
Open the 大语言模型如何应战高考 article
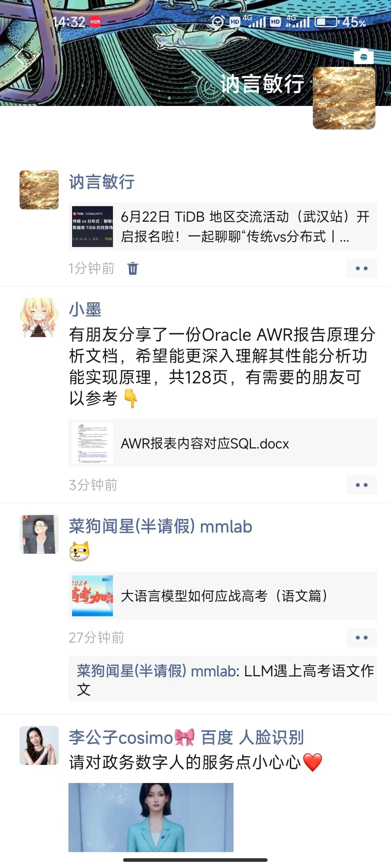pos(223,596)
